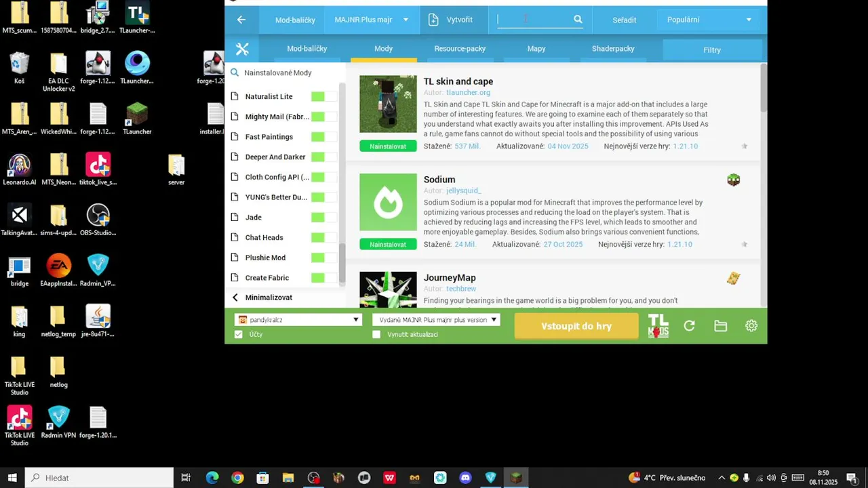
Task: Open Leonardo.AI desktop shortcut
Action: pyautogui.click(x=19, y=169)
